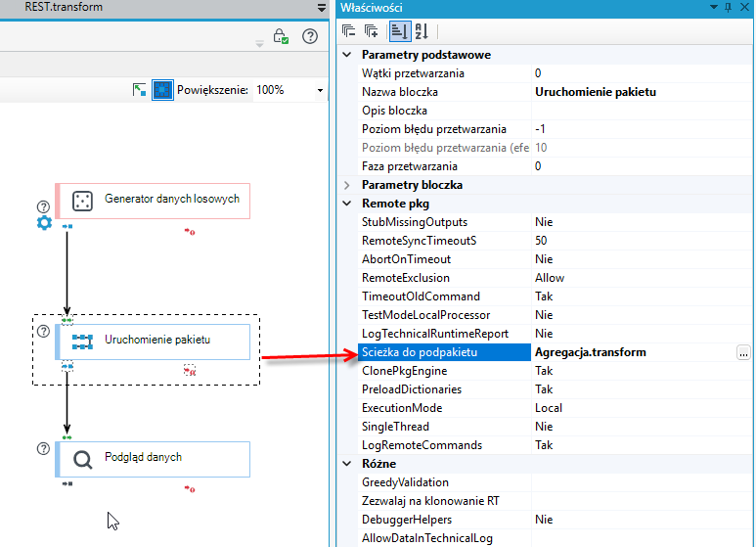Click the blue gear icon beside generator
Image resolution: width=756 pixels, height=547 pixels.
coord(44,223)
